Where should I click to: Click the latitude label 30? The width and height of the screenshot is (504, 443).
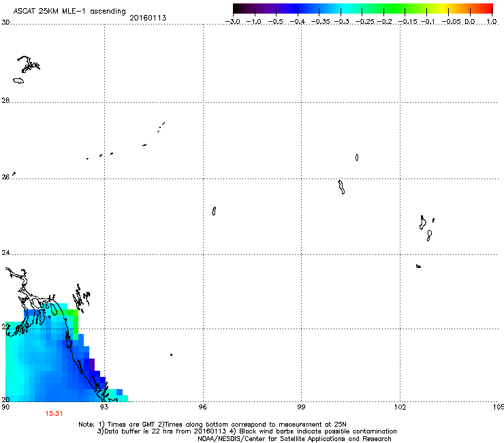(x=5, y=22)
